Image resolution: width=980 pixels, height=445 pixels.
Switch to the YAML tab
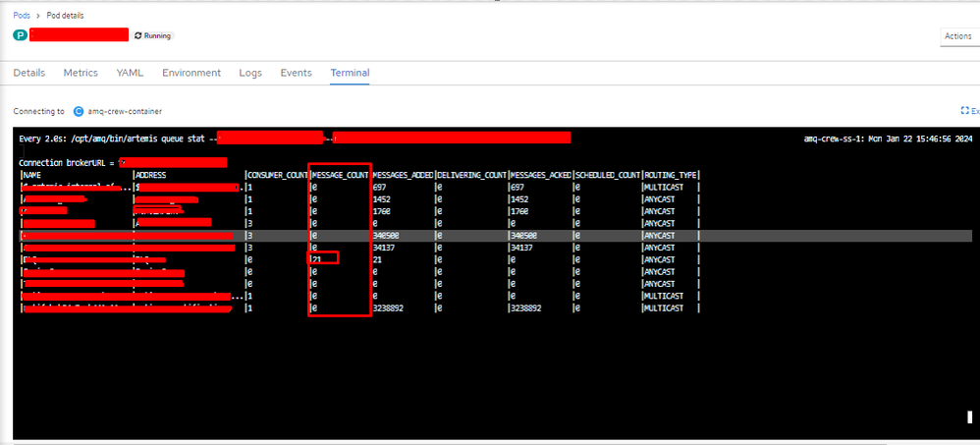pyautogui.click(x=130, y=73)
